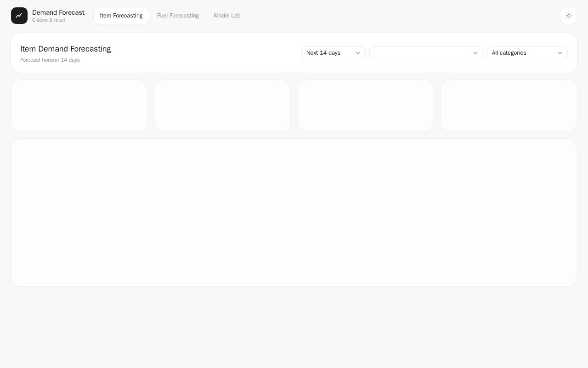Click the Demand Forecast trend-line logo icon
The height and width of the screenshot is (368, 588).
click(19, 16)
